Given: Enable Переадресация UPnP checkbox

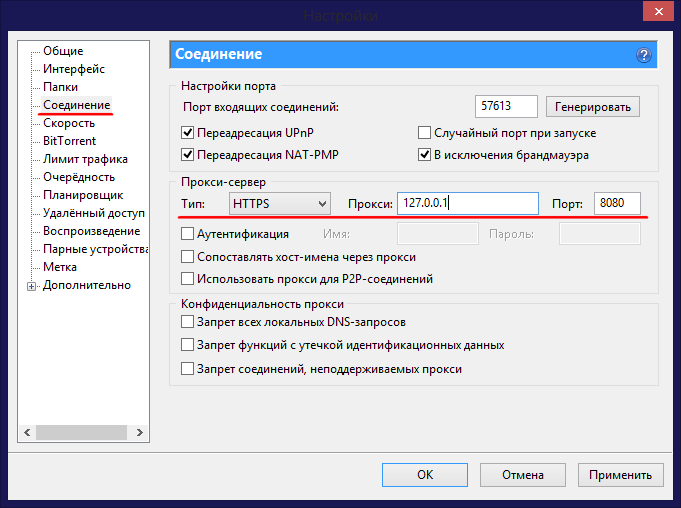Looking at the screenshot, I should [188, 133].
